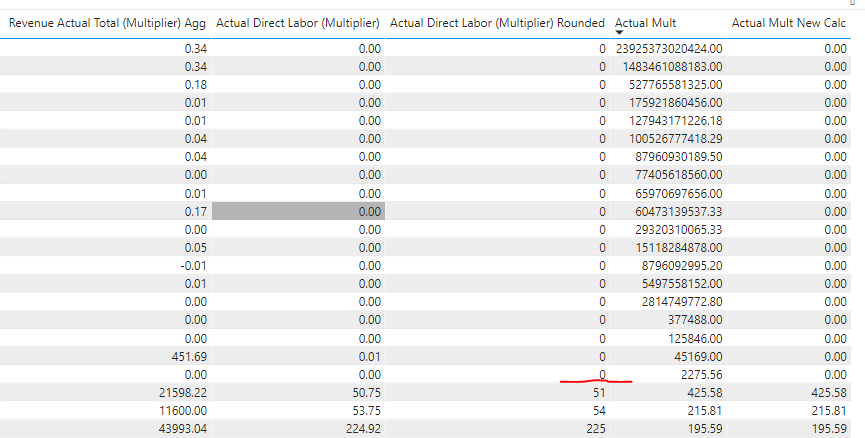The width and height of the screenshot is (865, 438).
Task: Select the highlighted 0.00 direct labor cell
Action: tap(298, 211)
